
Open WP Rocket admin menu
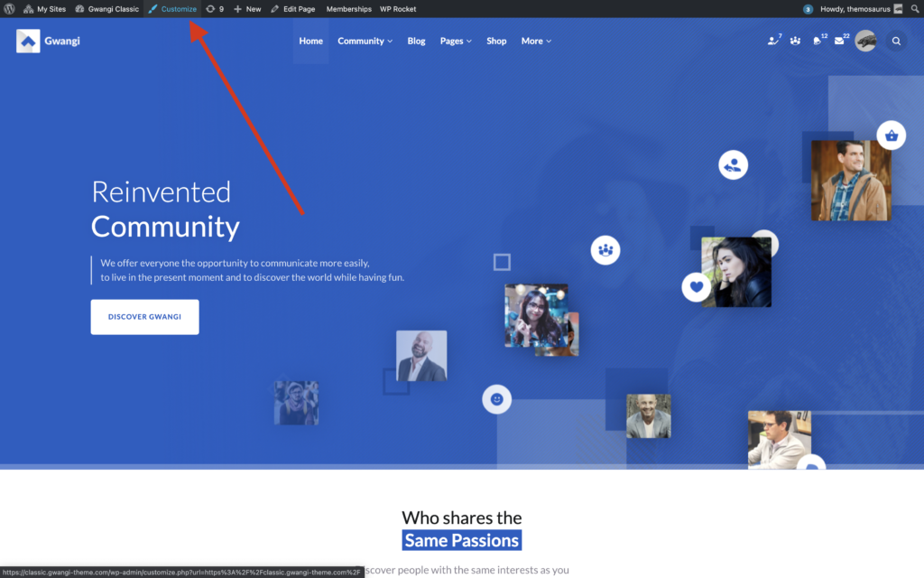[x=398, y=9]
